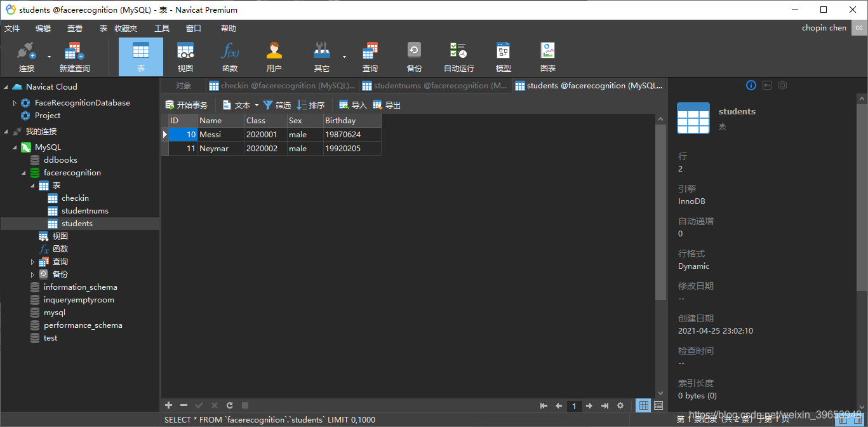Switch to the studentnums table tab
Viewport: 868px width, 427px height.
click(436, 86)
